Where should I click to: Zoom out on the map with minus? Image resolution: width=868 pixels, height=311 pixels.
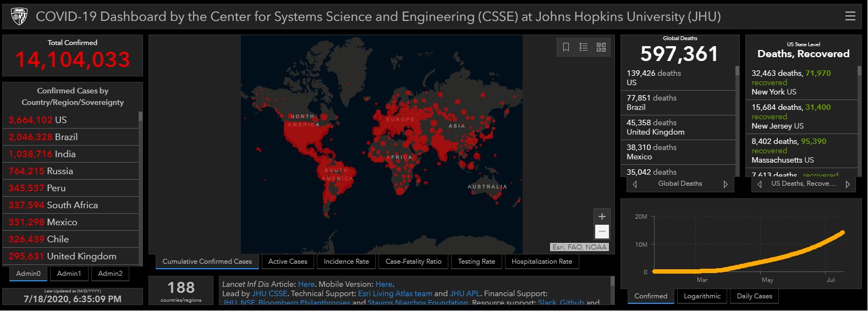click(602, 231)
